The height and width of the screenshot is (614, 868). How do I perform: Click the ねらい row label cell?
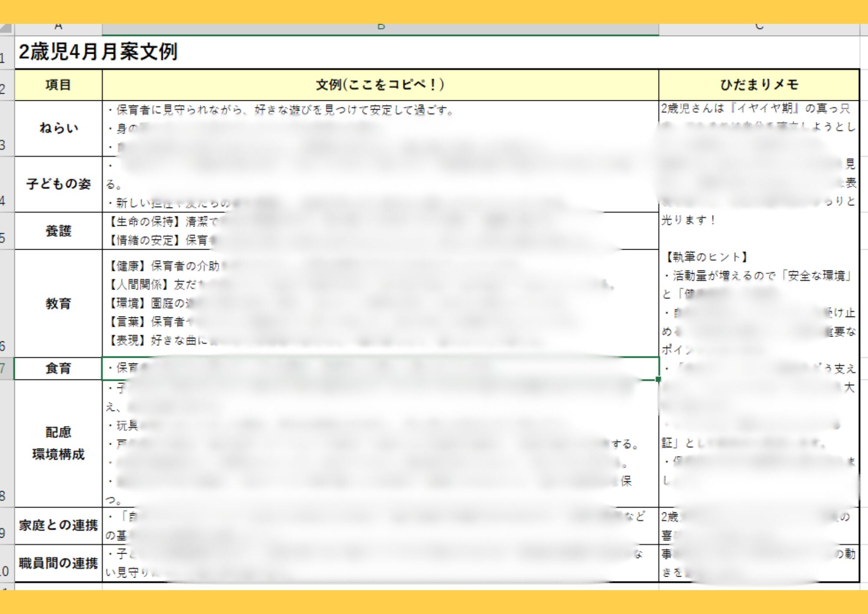59,129
